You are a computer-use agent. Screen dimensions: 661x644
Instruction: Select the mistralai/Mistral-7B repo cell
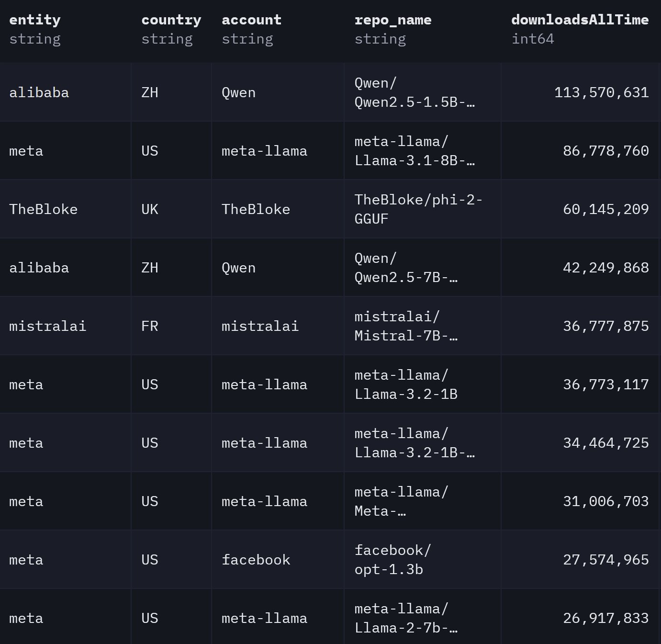pyautogui.click(x=406, y=326)
